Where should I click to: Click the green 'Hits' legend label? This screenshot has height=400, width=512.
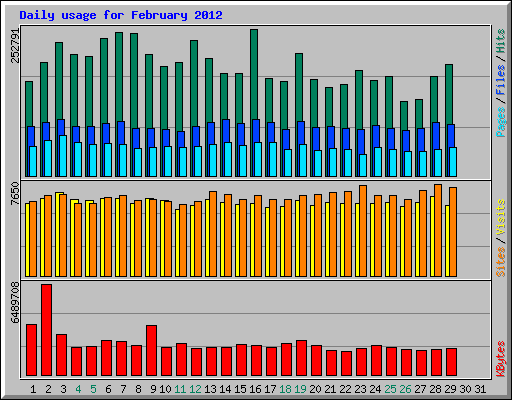point(501,41)
